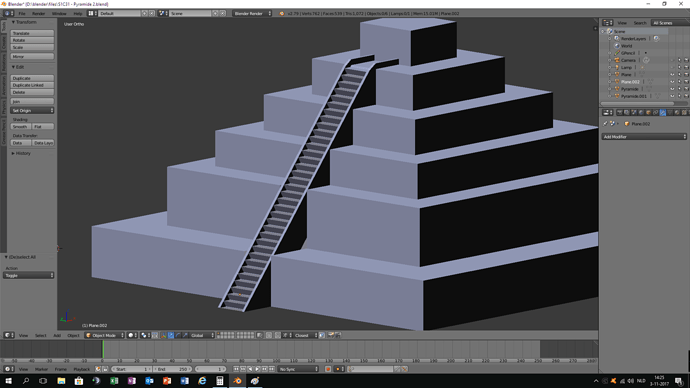Screen dimensions: 690x388
Task: Click the OpenGL render animation clapper icon
Action: click(x=338, y=335)
